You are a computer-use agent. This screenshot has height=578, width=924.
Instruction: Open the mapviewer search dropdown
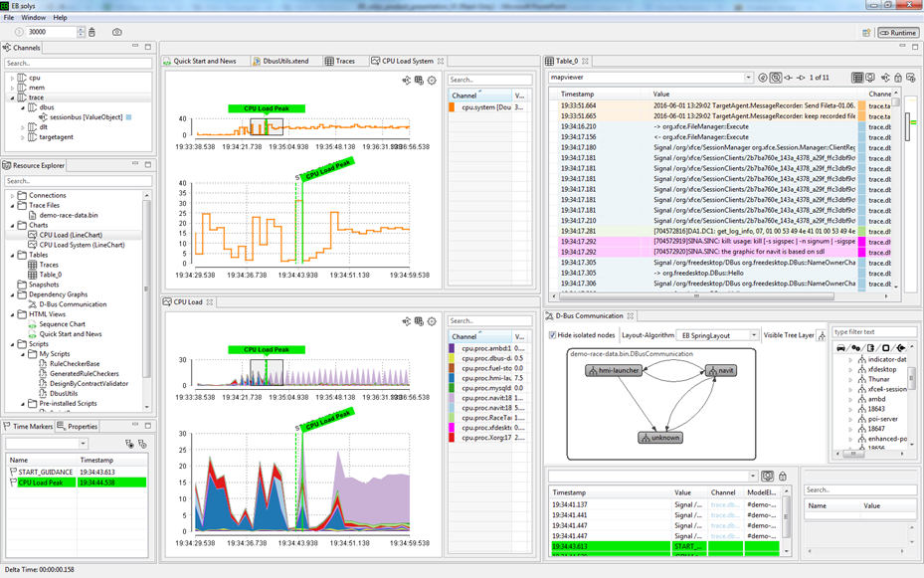pyautogui.click(x=748, y=78)
